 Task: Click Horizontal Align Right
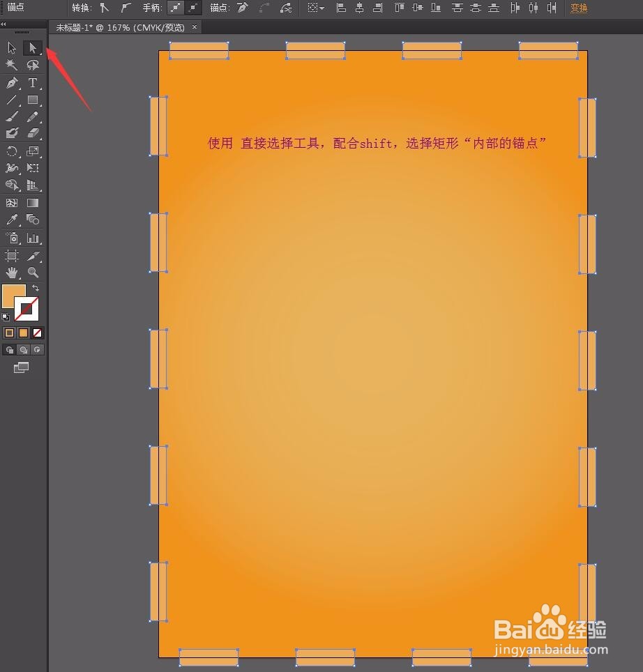coord(378,8)
